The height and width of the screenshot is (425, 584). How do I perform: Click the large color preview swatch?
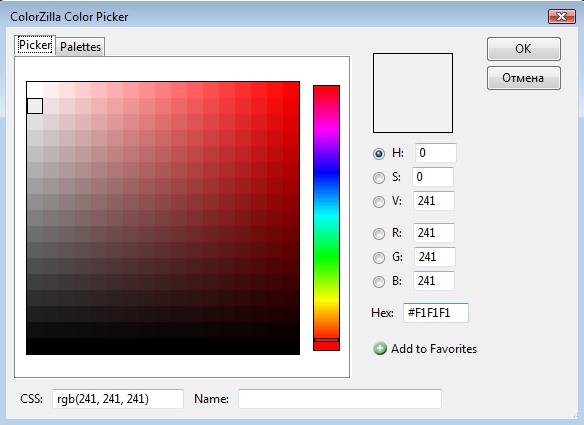pos(413,93)
